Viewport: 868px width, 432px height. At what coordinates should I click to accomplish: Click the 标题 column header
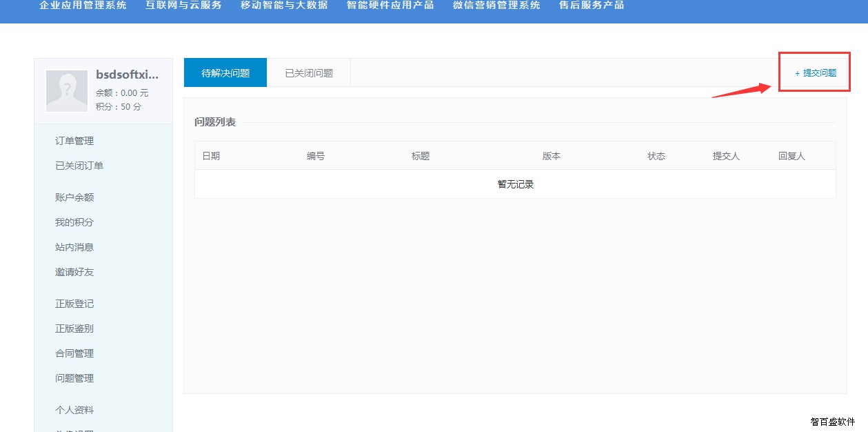[x=421, y=156]
